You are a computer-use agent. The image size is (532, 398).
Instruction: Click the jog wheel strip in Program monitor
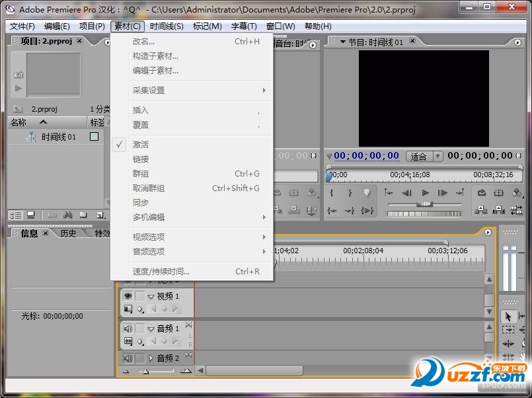424,214
